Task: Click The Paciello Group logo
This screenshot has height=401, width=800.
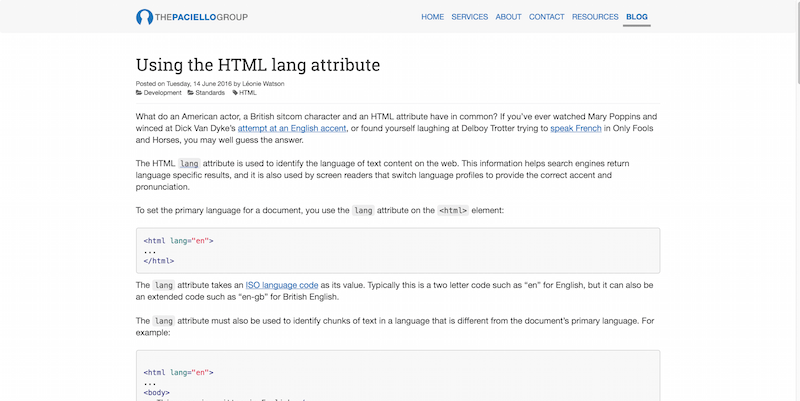Action: click(x=192, y=17)
